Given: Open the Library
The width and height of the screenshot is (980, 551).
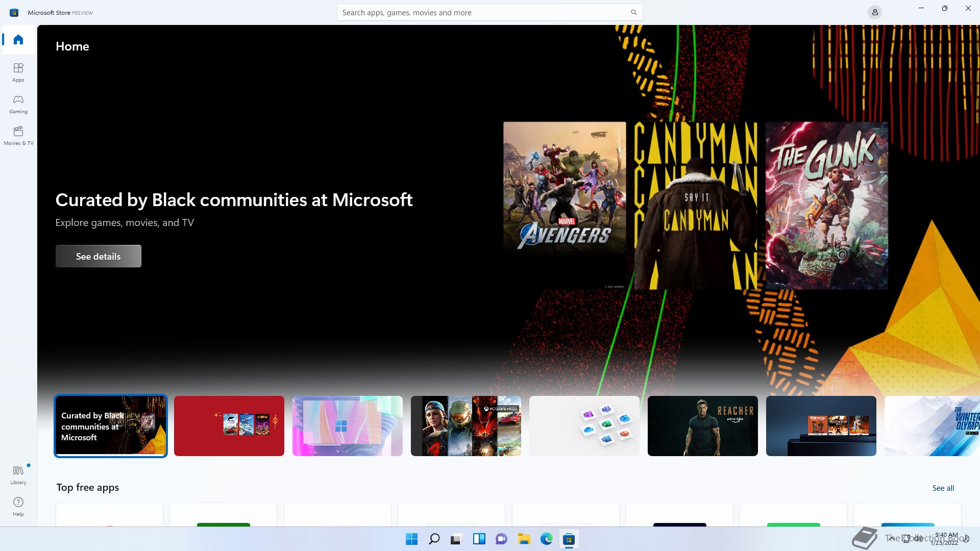Looking at the screenshot, I should [18, 475].
